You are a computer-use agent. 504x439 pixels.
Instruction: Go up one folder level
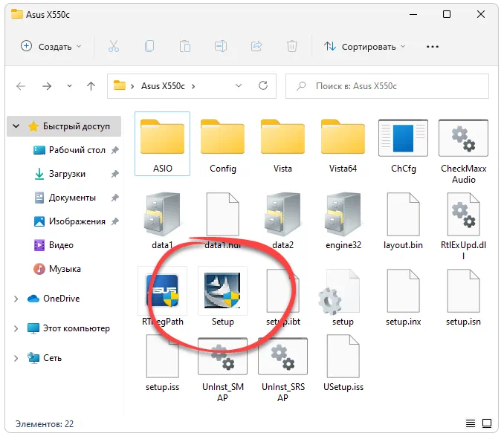point(91,86)
